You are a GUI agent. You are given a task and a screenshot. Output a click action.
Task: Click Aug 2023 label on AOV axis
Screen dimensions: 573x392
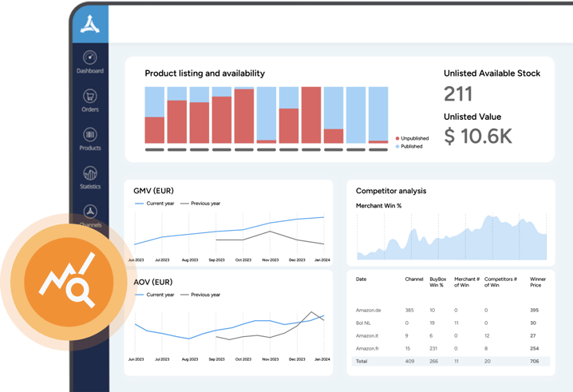[190, 359]
